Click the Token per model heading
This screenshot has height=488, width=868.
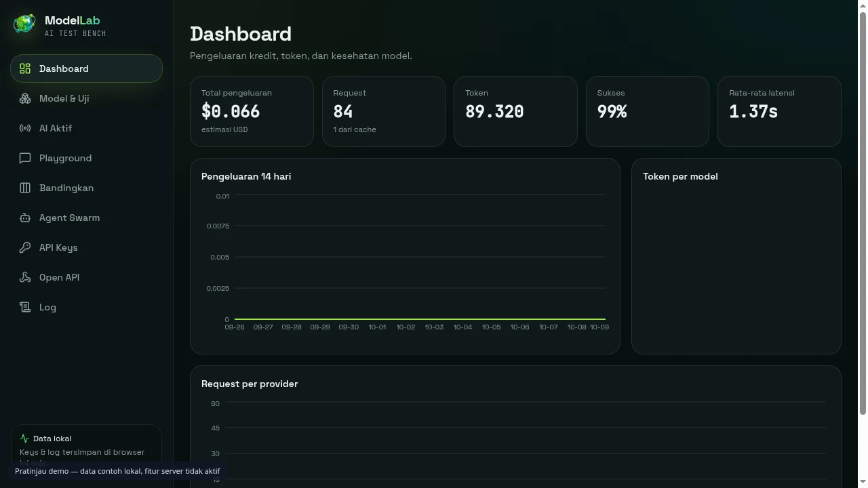[x=680, y=176]
